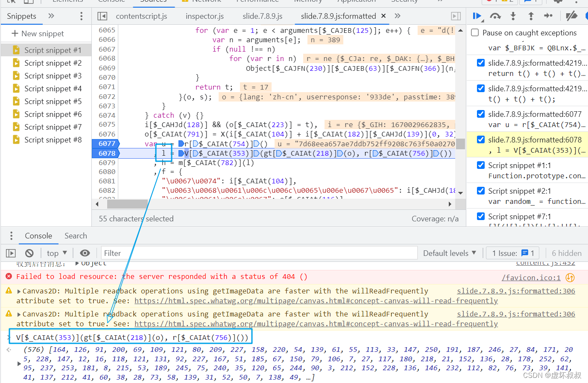Create a New snippet
This screenshot has width=588, height=383.
point(38,33)
